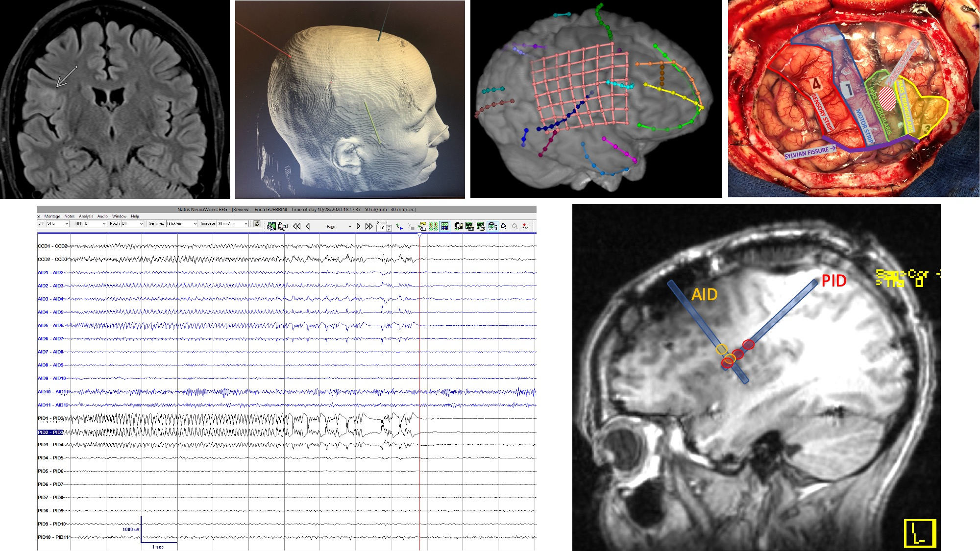Click the refresh icon next to Timebase
Screen dimensions: 980x551
point(257,224)
